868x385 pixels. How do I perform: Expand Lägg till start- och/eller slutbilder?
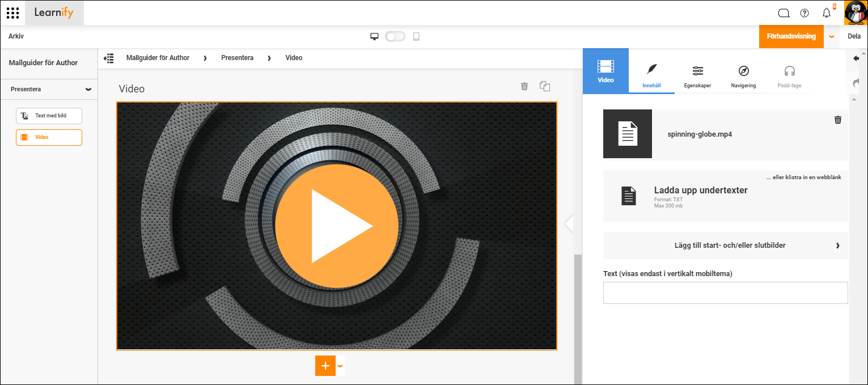(x=726, y=246)
